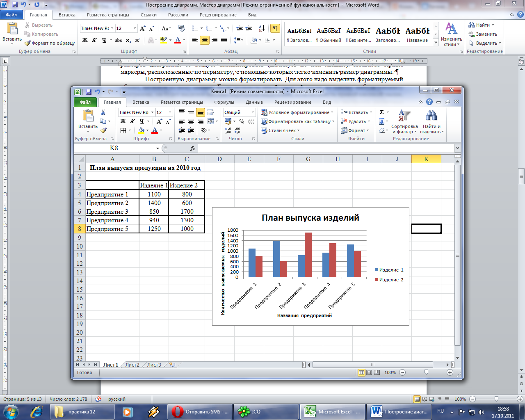Viewport: 525px width, 420px height.
Task: Click Excel merge and center icon
Action: (x=210, y=121)
